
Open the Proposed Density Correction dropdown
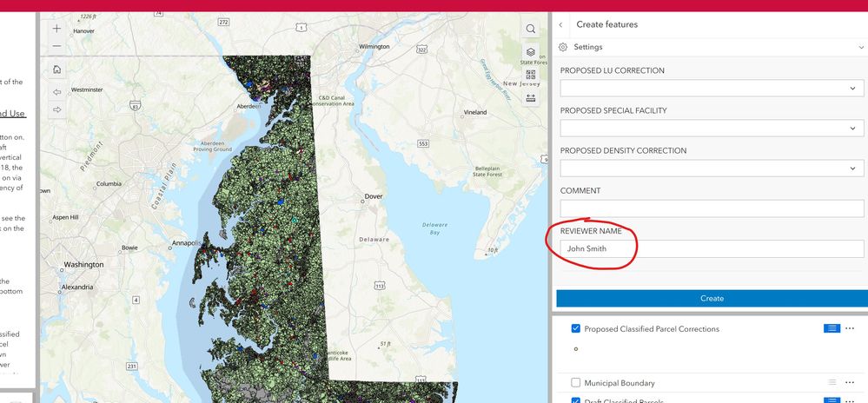(x=712, y=168)
